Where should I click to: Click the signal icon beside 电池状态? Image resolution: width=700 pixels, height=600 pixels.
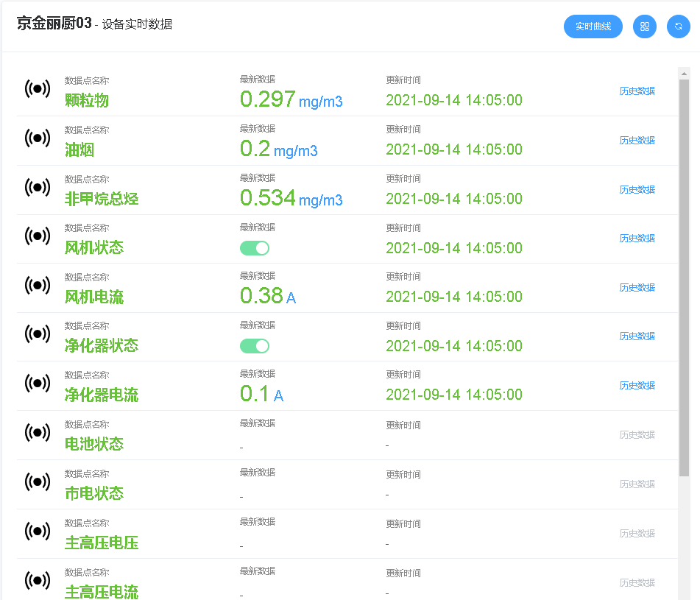tap(38, 433)
